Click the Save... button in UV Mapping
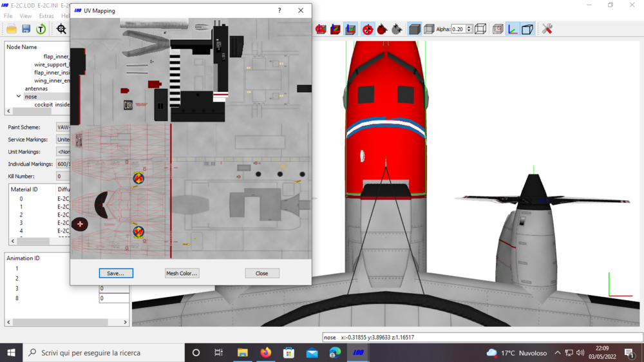This screenshot has width=644, height=362. pos(116,273)
